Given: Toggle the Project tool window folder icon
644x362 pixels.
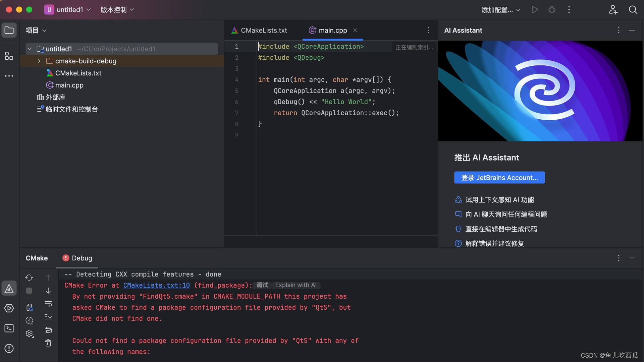Looking at the screenshot, I should click(9, 31).
